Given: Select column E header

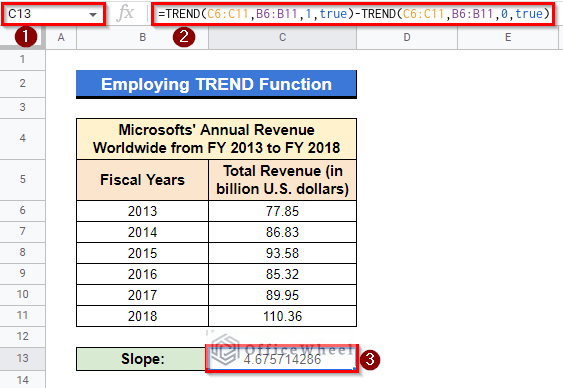Looking at the screenshot, I should pyautogui.click(x=508, y=37).
